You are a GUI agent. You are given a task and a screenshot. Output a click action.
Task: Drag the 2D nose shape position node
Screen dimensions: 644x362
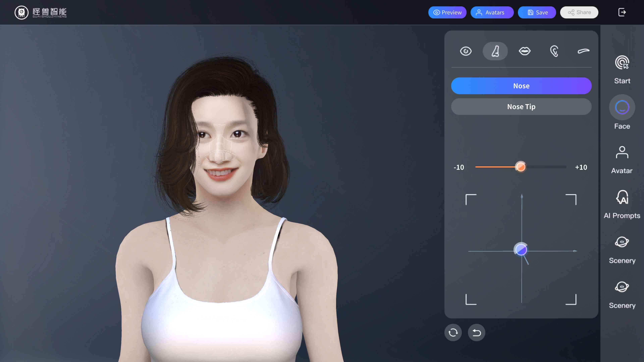click(521, 250)
